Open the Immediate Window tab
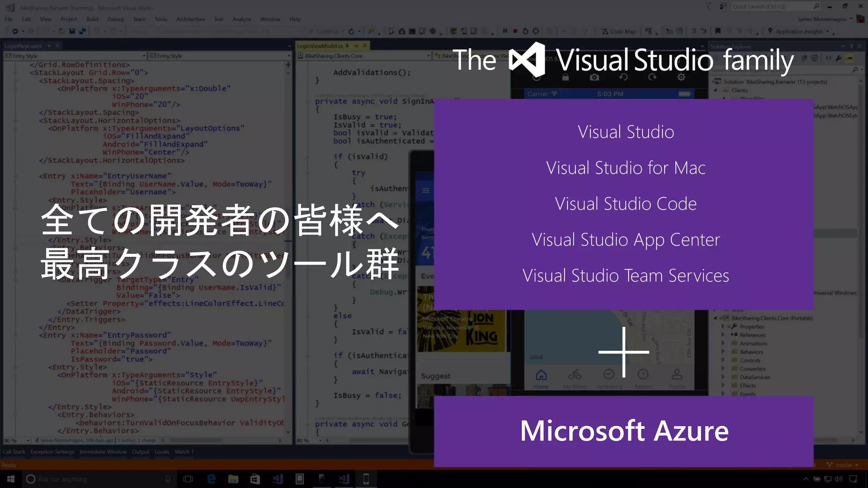868x488 pixels. [x=103, y=452]
